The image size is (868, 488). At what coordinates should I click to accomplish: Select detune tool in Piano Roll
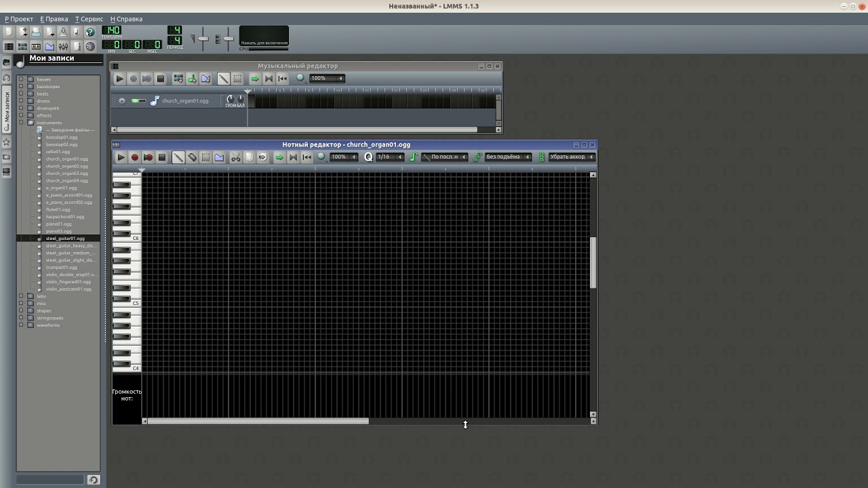(x=219, y=157)
